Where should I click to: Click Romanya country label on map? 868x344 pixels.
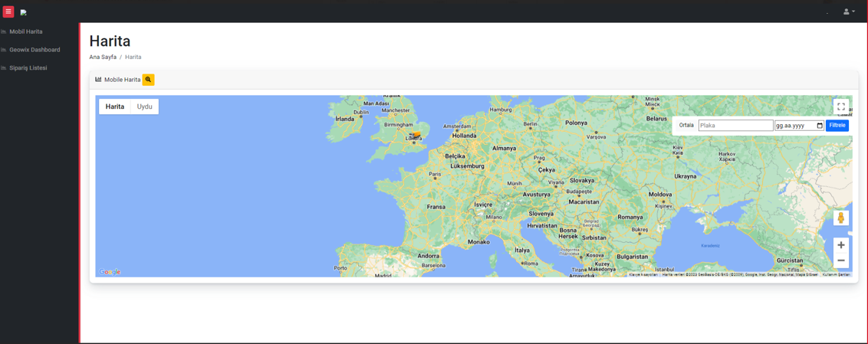point(630,217)
